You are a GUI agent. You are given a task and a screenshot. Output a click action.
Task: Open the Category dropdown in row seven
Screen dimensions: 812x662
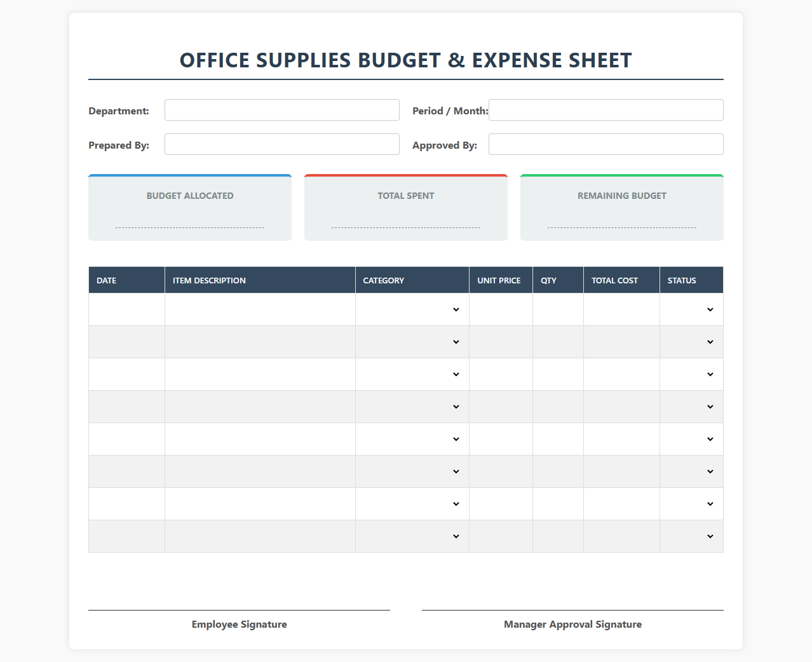412,504
